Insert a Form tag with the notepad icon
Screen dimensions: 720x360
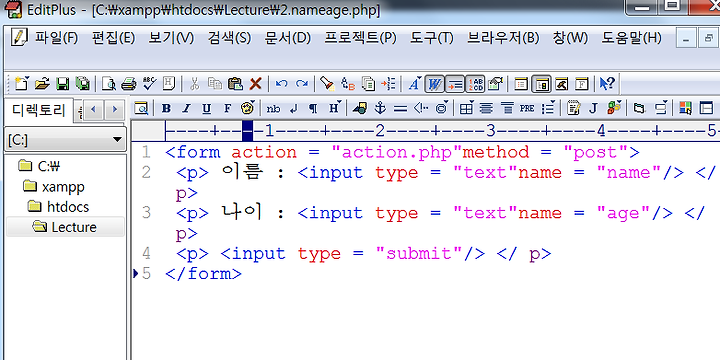pos(573,108)
